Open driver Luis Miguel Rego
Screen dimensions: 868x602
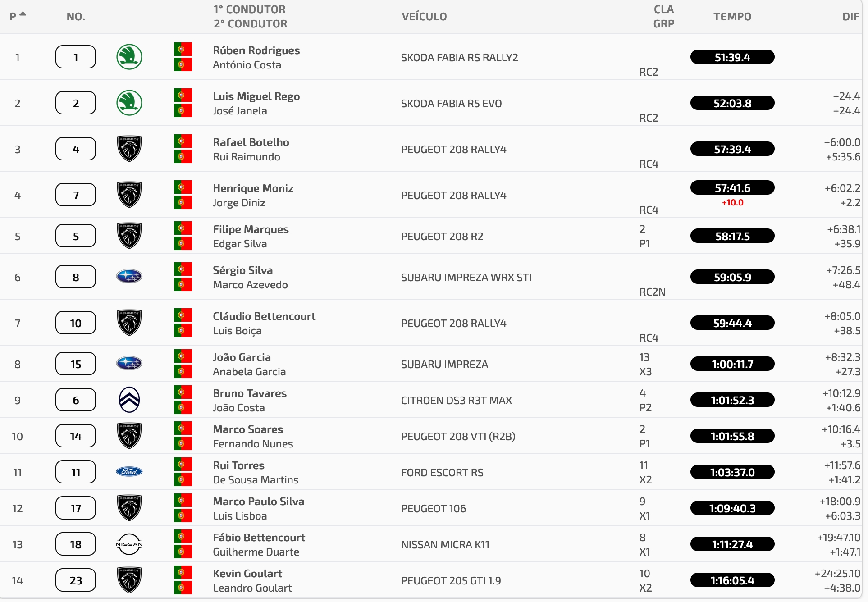(x=256, y=96)
